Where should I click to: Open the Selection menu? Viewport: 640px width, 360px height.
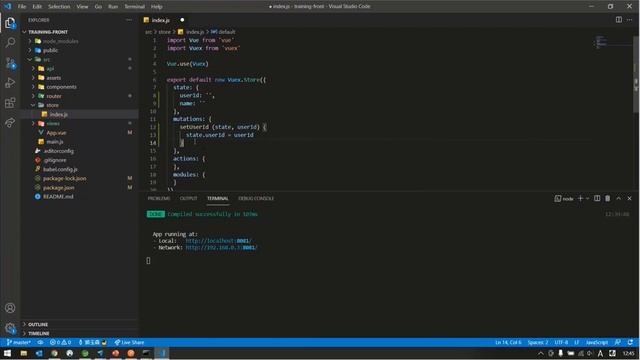coord(59,7)
